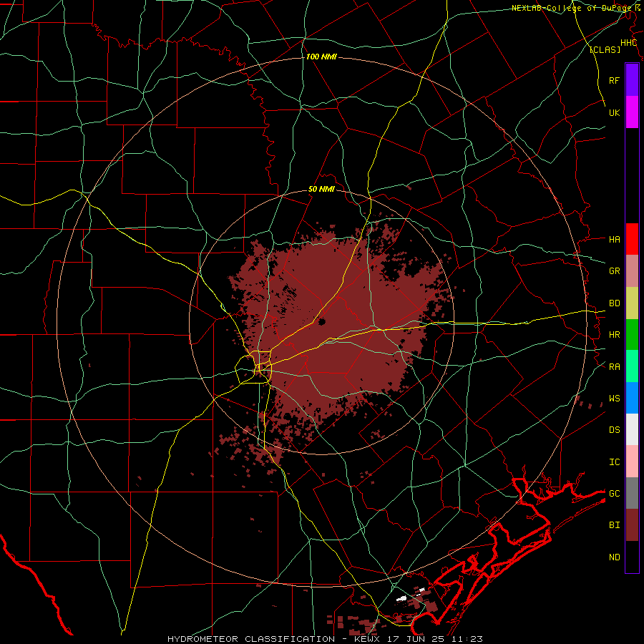The height and width of the screenshot is (644, 644).
Task: Click the GC legend label
Action: [614, 493]
